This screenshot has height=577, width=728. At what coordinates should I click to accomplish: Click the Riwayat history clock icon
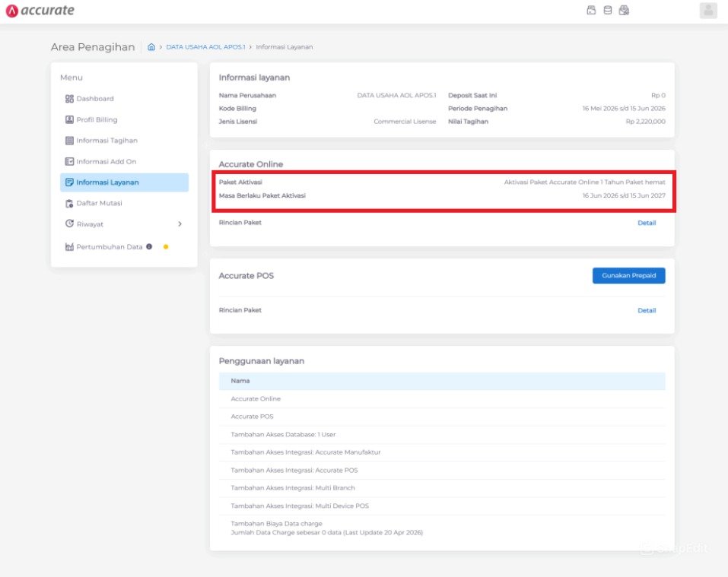pyautogui.click(x=69, y=224)
